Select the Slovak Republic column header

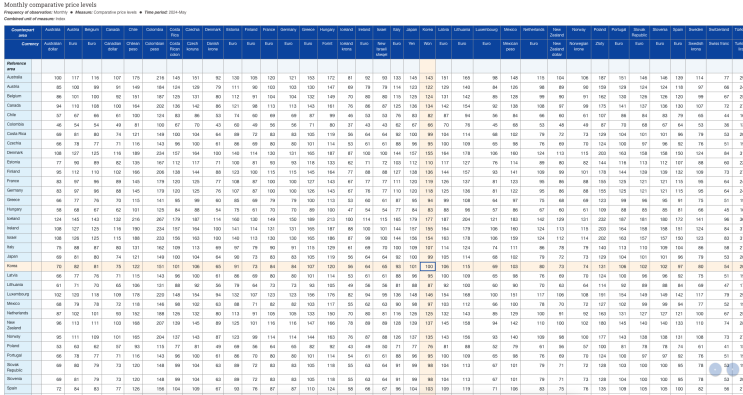click(x=639, y=32)
